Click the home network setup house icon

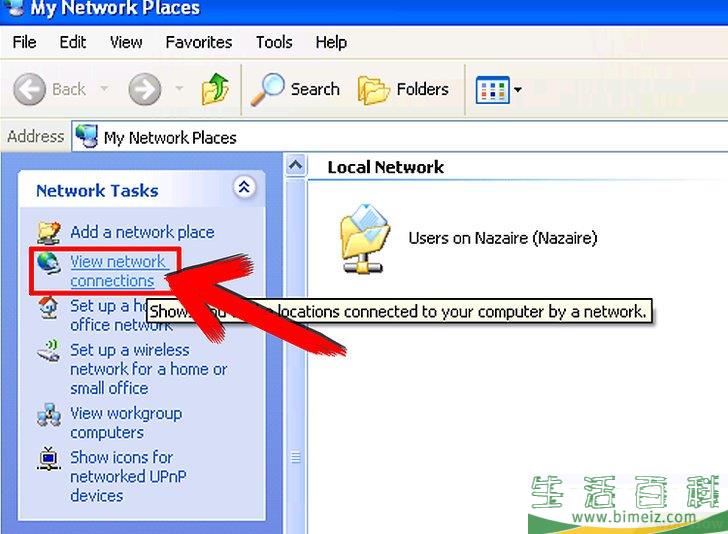point(48,307)
